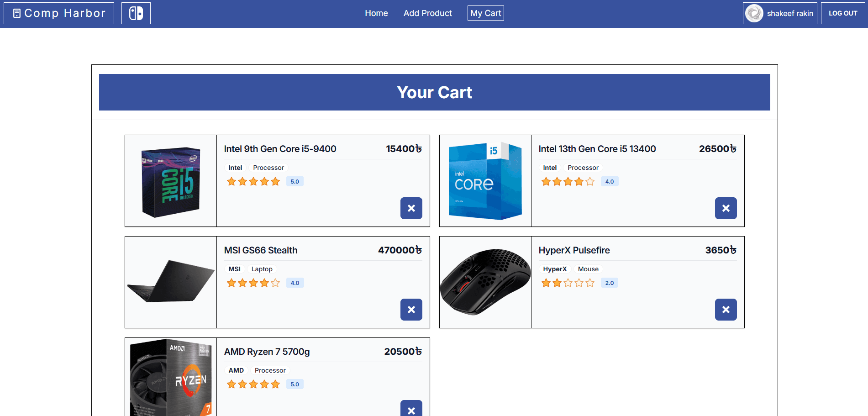Click the MSI laptop product image
This screenshot has width=868, height=416.
pos(171,282)
